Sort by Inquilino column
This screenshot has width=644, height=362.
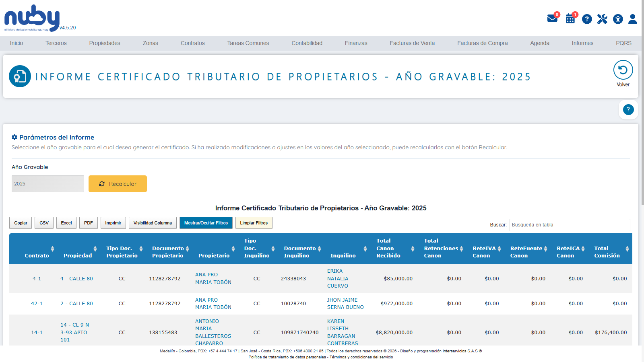click(365, 249)
